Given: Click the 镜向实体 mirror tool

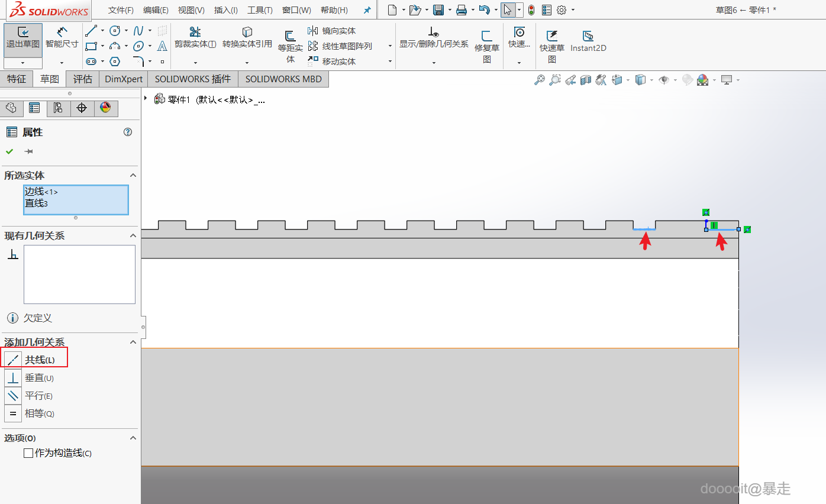Looking at the screenshot, I should [x=332, y=31].
